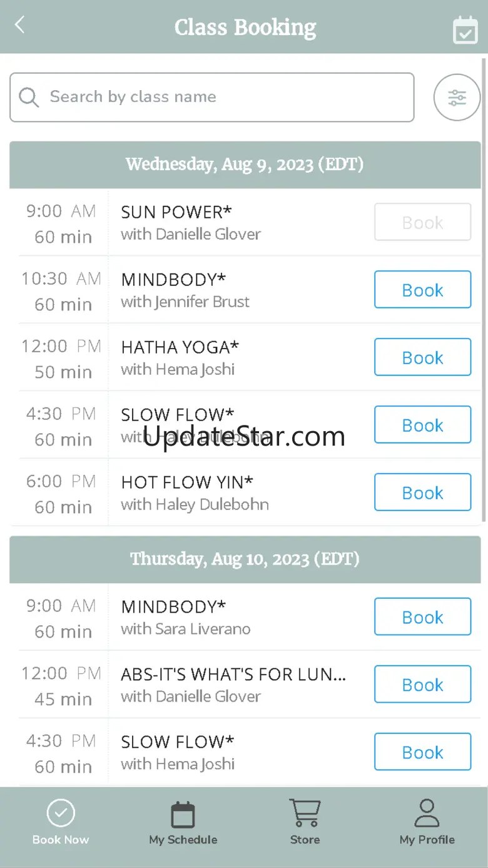Book the 10:30 AM MINDBODY class
Image resolution: width=488 pixels, height=868 pixels.
click(422, 290)
